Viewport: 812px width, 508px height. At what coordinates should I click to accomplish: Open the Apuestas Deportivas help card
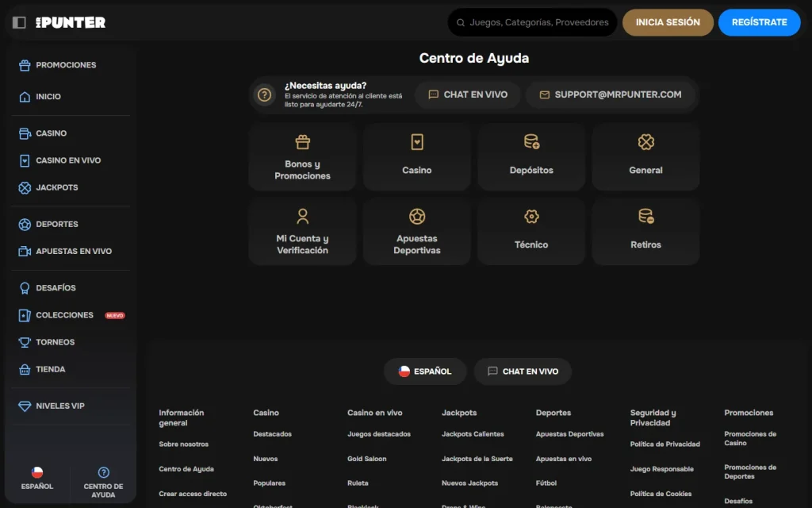(x=417, y=231)
